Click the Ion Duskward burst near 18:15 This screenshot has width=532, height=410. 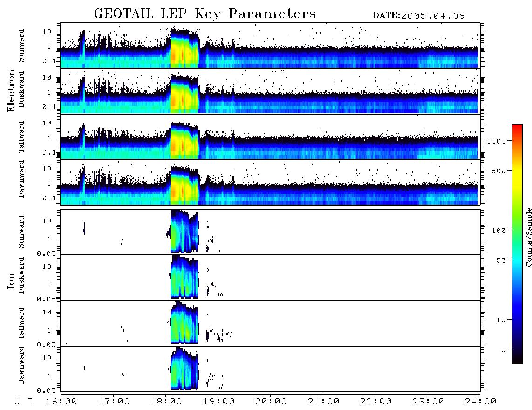pyautogui.click(x=184, y=277)
